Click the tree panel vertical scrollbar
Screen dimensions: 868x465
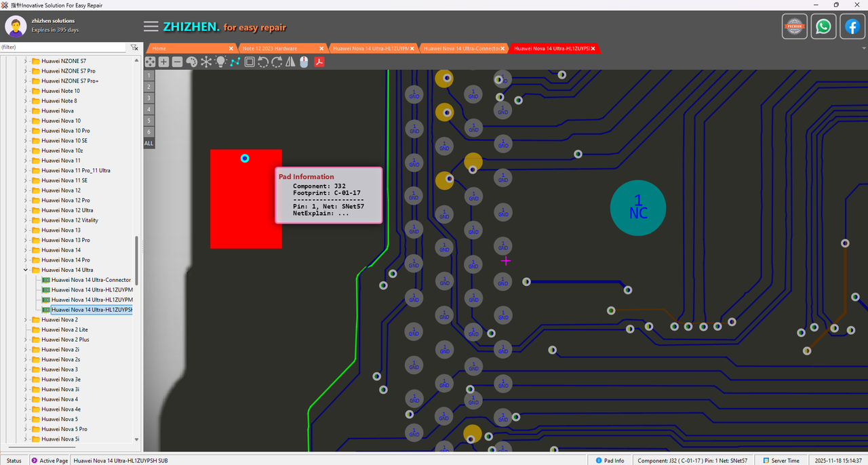click(x=138, y=260)
